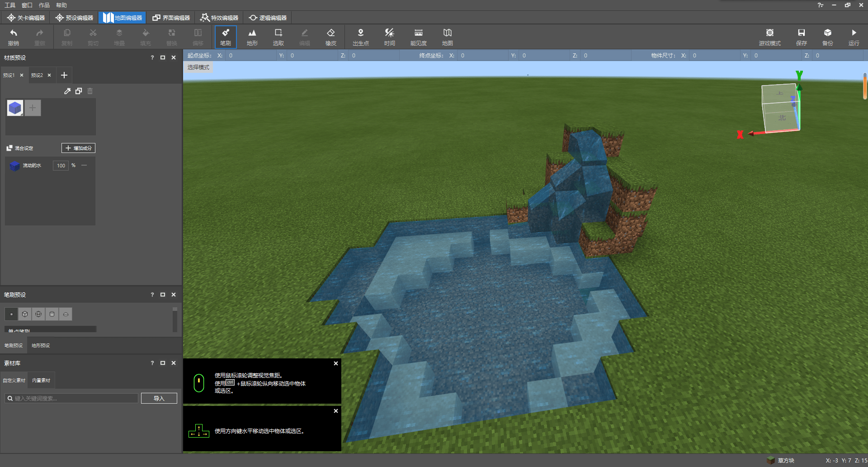
Task: Switch to 地形预设 tab
Action: 41,345
